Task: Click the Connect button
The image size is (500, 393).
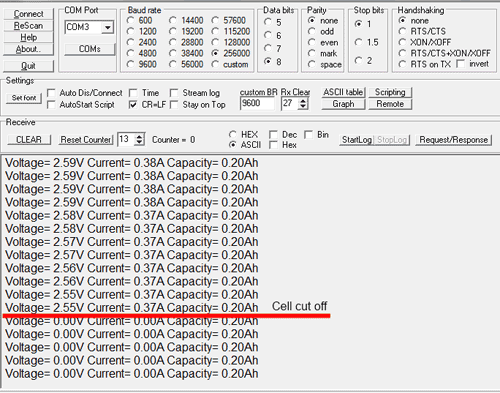Action: coord(28,14)
